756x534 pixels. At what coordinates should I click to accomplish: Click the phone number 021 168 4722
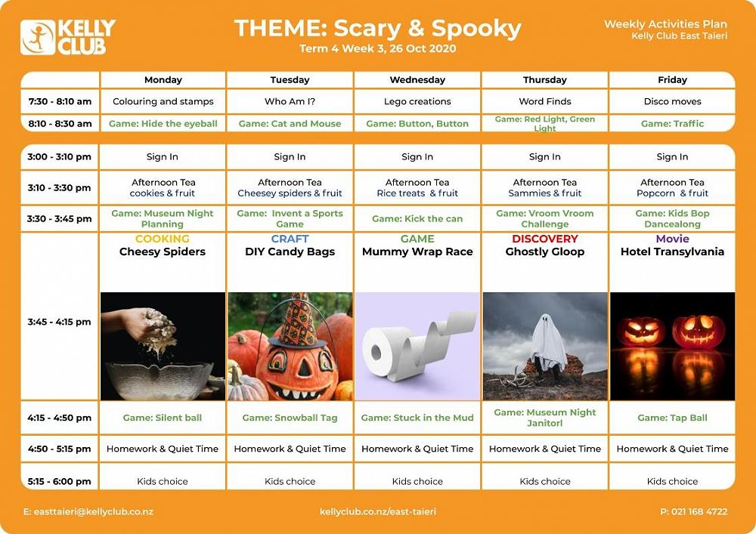tap(693, 511)
